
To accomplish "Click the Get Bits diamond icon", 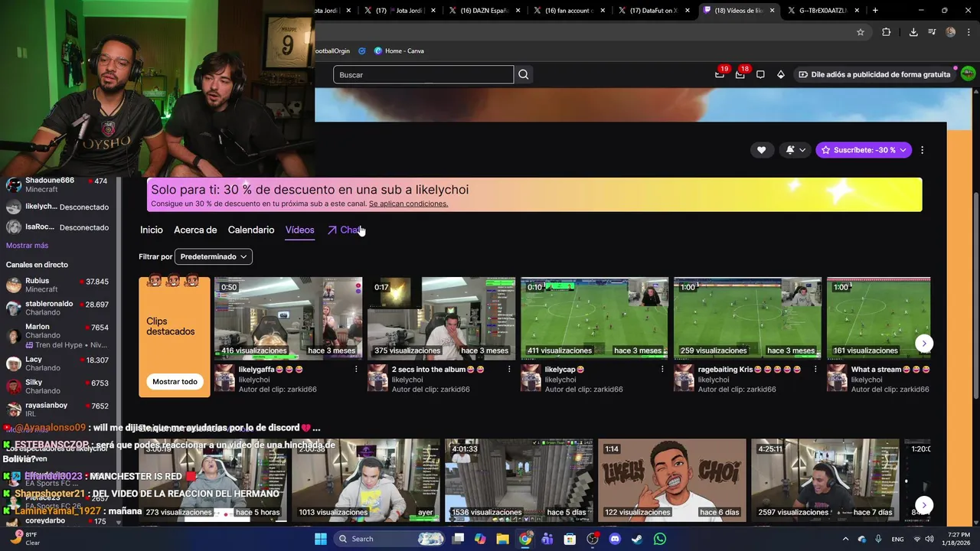I will [x=780, y=74].
